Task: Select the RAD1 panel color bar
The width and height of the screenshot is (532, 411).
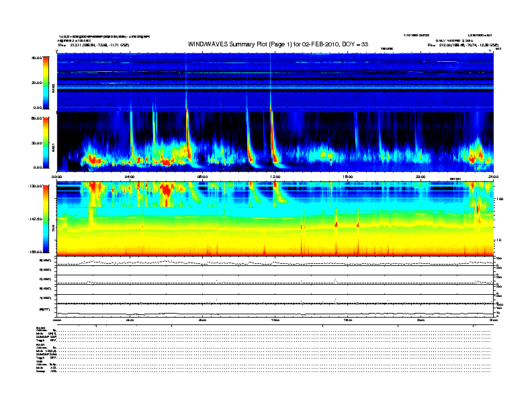Action: 46,142
